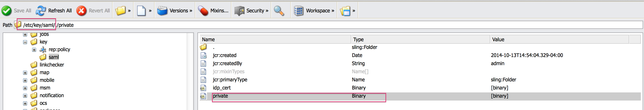Click the Refresh All icon

(x=41, y=11)
